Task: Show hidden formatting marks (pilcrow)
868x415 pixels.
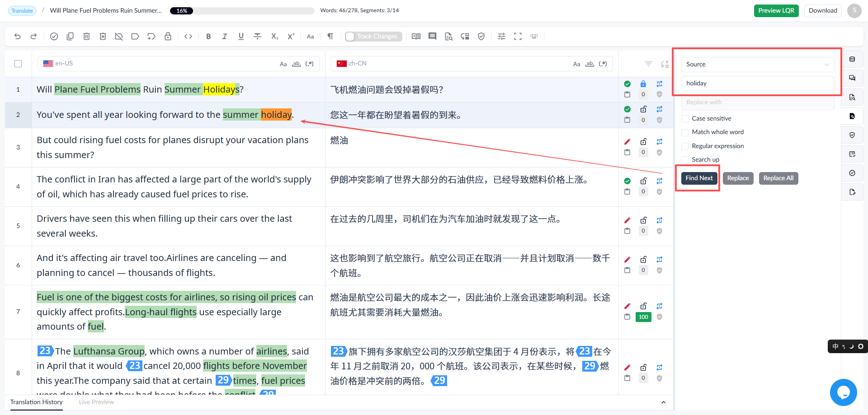Action: click(x=330, y=37)
